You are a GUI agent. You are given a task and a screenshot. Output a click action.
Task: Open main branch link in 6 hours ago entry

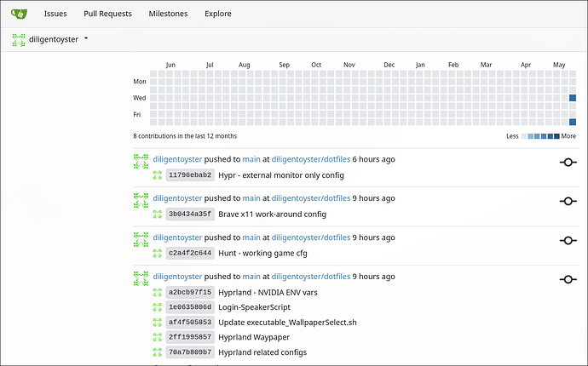pyautogui.click(x=251, y=159)
